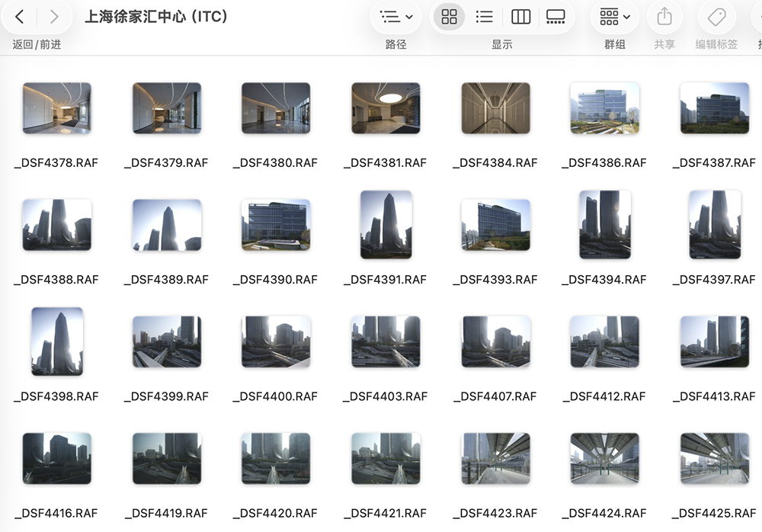Click the Share toolbar icon
Screen dimensions: 762x532
(x=664, y=17)
